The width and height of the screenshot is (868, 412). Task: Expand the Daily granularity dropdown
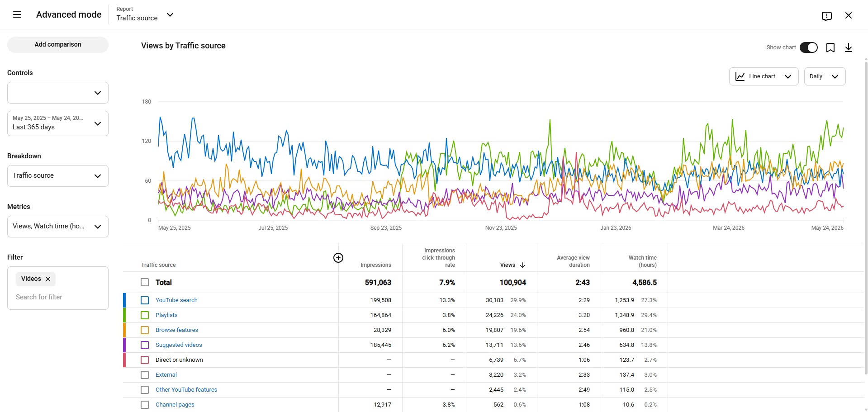(825, 76)
